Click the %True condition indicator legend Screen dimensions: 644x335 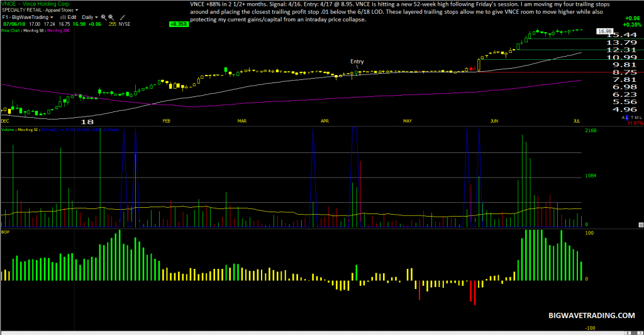click(x=80, y=130)
